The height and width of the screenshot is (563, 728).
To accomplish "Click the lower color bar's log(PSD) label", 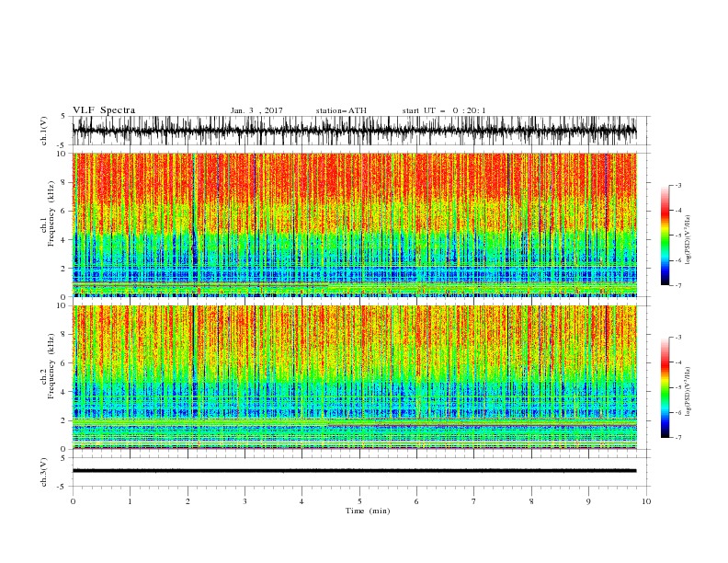I will click(x=688, y=392).
